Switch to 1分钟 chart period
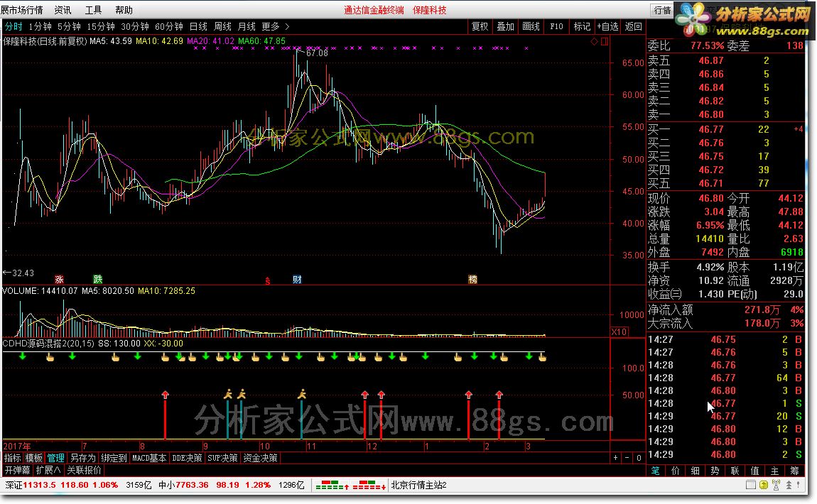 pyautogui.click(x=40, y=26)
